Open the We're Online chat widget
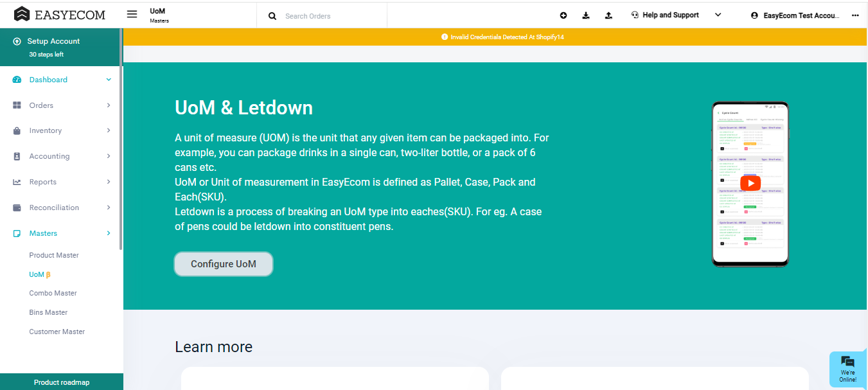Viewport: 868px width, 390px height. 848,369
